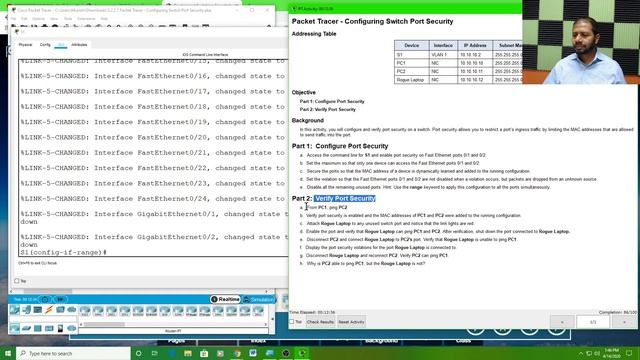
Task: Choose the Routers subcategory icon
Action: pos(15,328)
